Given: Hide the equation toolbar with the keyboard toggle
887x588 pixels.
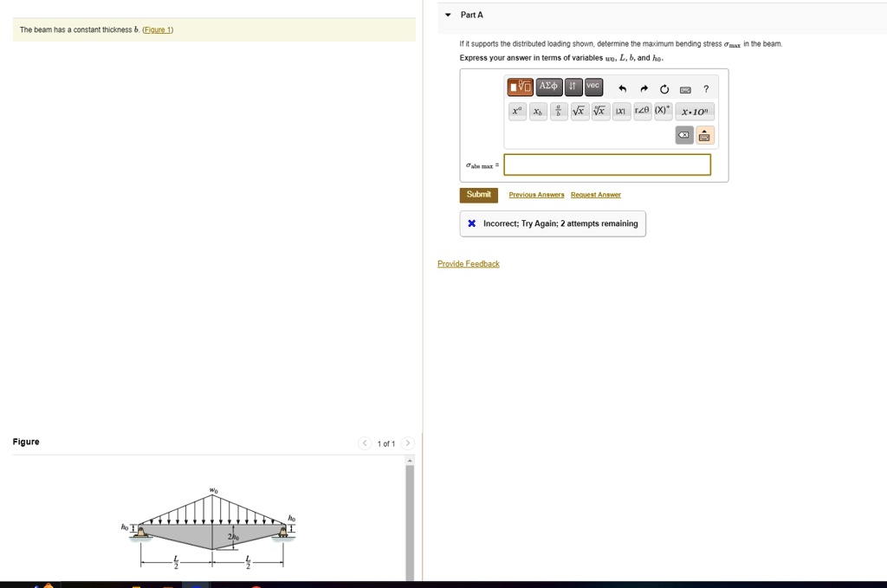Looking at the screenshot, I should pyautogui.click(x=704, y=136).
